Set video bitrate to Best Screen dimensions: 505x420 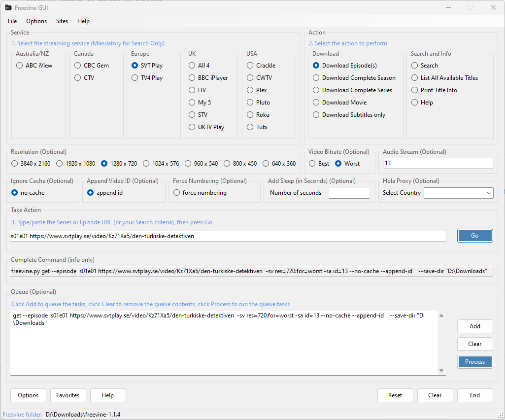pyautogui.click(x=312, y=164)
